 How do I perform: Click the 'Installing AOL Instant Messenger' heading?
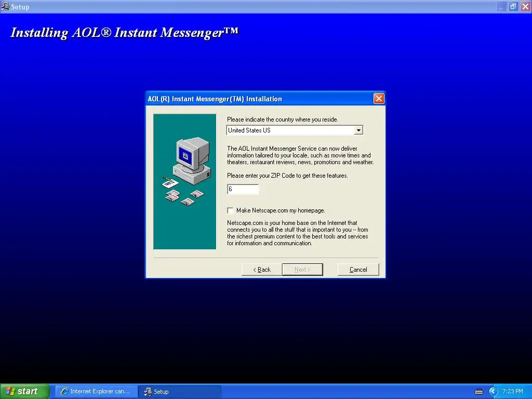pyautogui.click(x=124, y=33)
